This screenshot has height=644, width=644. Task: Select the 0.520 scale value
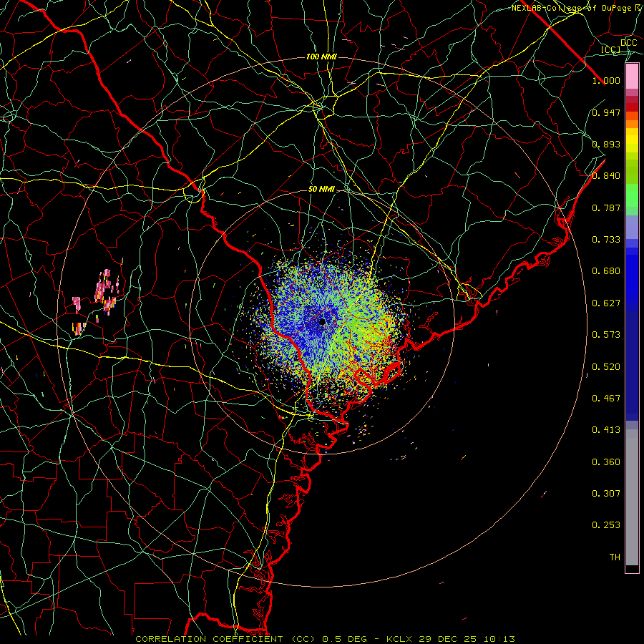pyautogui.click(x=606, y=367)
